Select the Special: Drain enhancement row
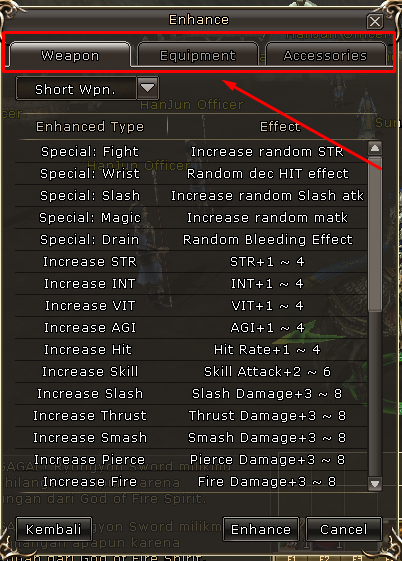Viewport: 402px width, 561px height. point(191,240)
